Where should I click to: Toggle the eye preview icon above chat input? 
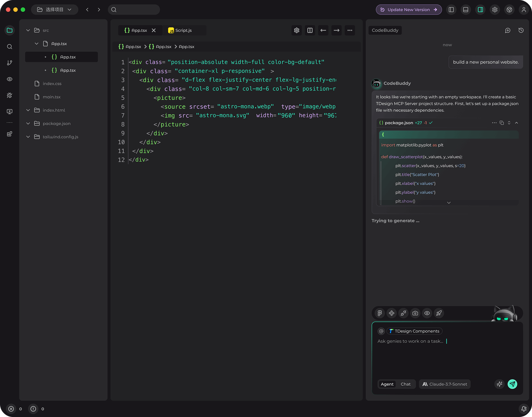click(427, 313)
